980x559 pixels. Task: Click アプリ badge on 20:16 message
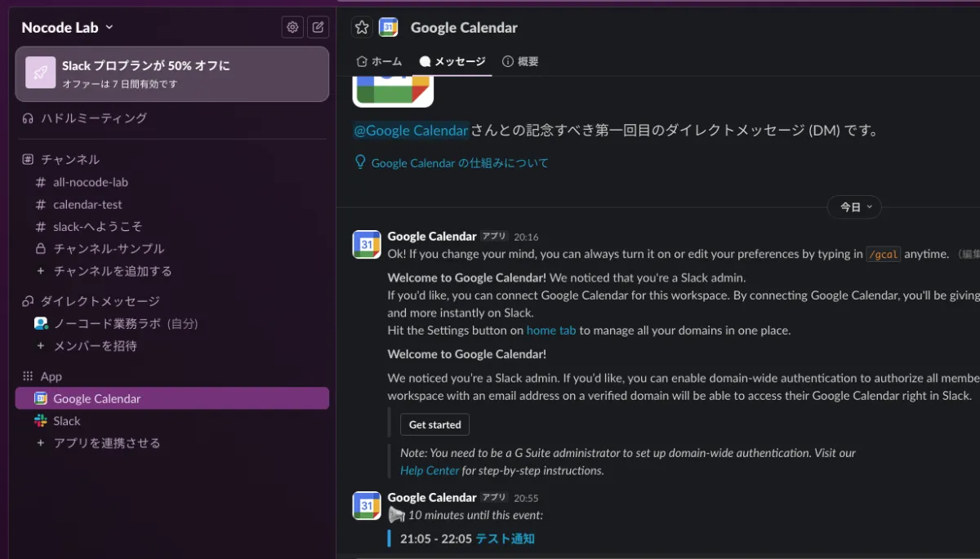tap(494, 236)
